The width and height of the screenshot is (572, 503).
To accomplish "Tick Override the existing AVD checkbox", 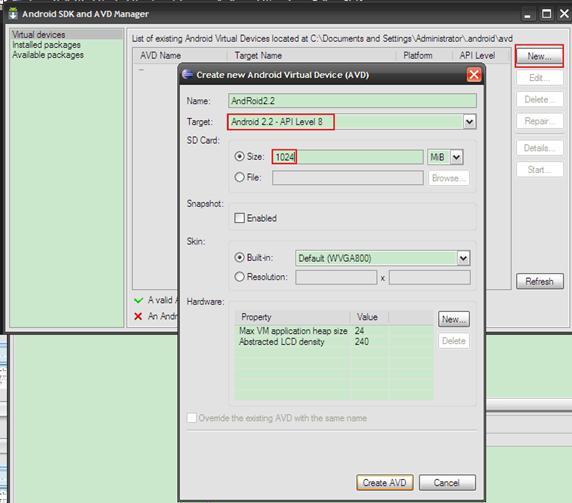I will click(192, 418).
